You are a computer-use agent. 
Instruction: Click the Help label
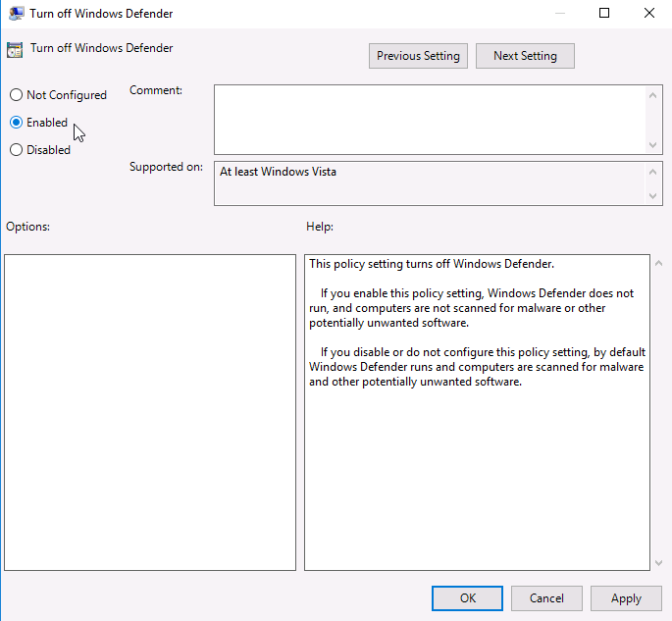320,227
